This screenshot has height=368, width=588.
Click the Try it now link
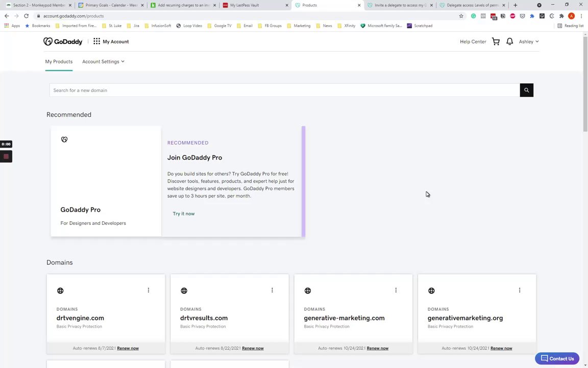tap(183, 214)
